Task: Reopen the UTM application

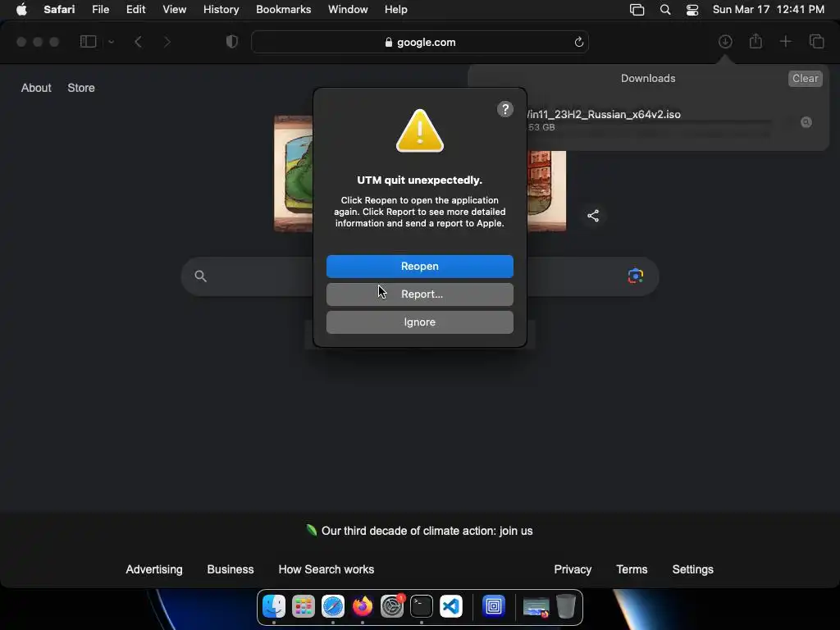Action: pyautogui.click(x=419, y=267)
